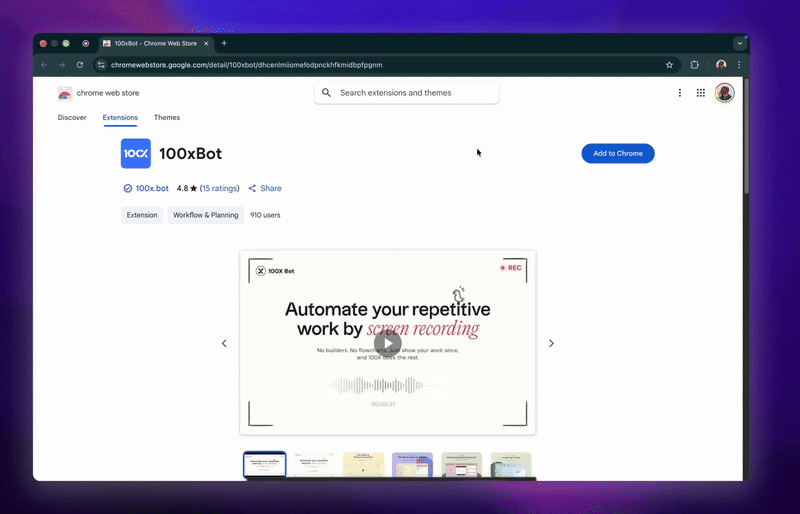800x514 pixels.
Task: Click the address bar URL
Action: pos(246,65)
